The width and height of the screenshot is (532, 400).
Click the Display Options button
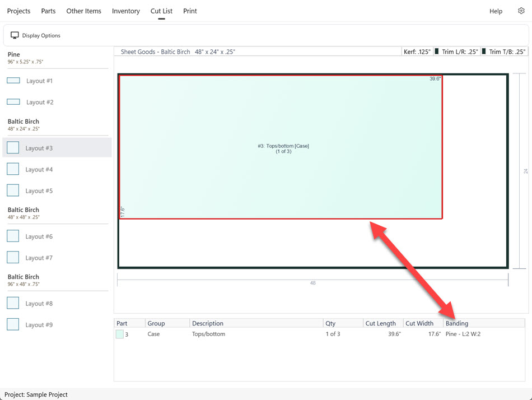pos(36,35)
